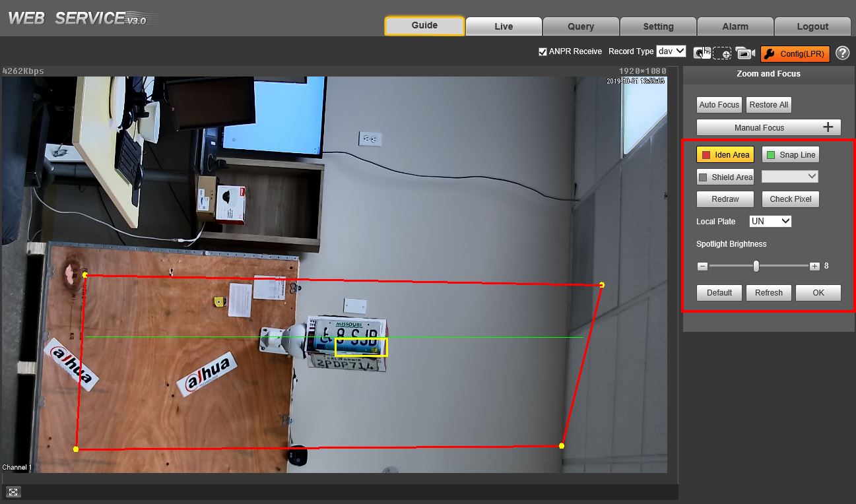Select the Snap Line drawing mode
The width and height of the screenshot is (856, 504).
(x=790, y=155)
